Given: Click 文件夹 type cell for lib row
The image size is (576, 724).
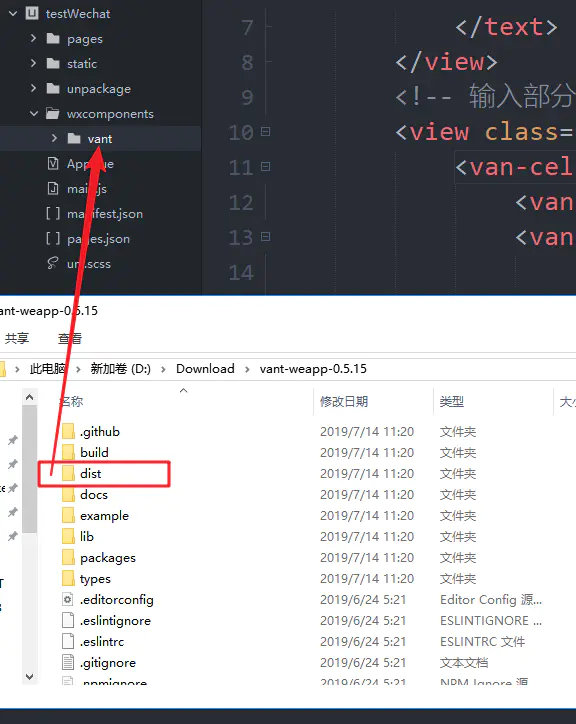Looking at the screenshot, I should click(x=458, y=537).
